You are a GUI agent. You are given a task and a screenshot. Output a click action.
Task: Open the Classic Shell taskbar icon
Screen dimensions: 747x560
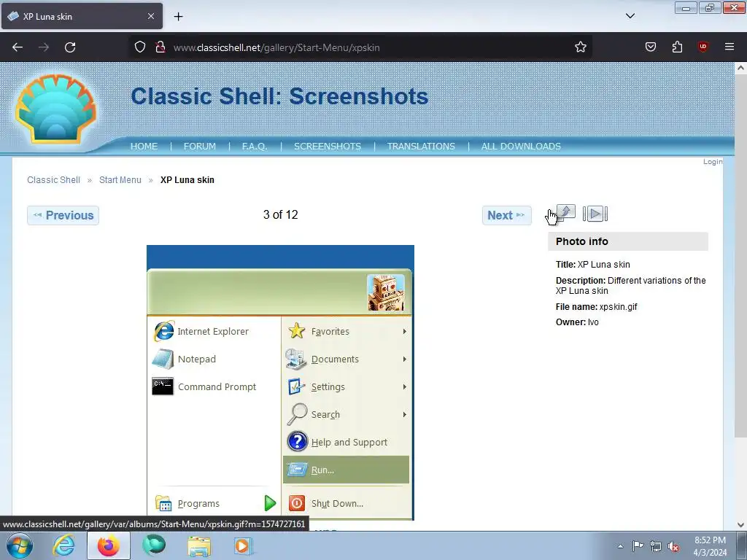tap(154, 545)
